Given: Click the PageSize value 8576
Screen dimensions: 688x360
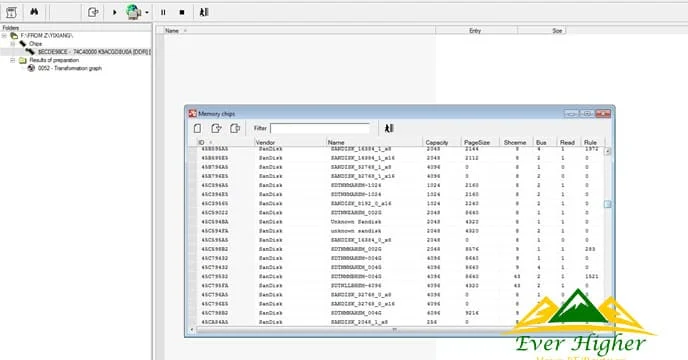Looking at the screenshot, I should click(472, 249).
